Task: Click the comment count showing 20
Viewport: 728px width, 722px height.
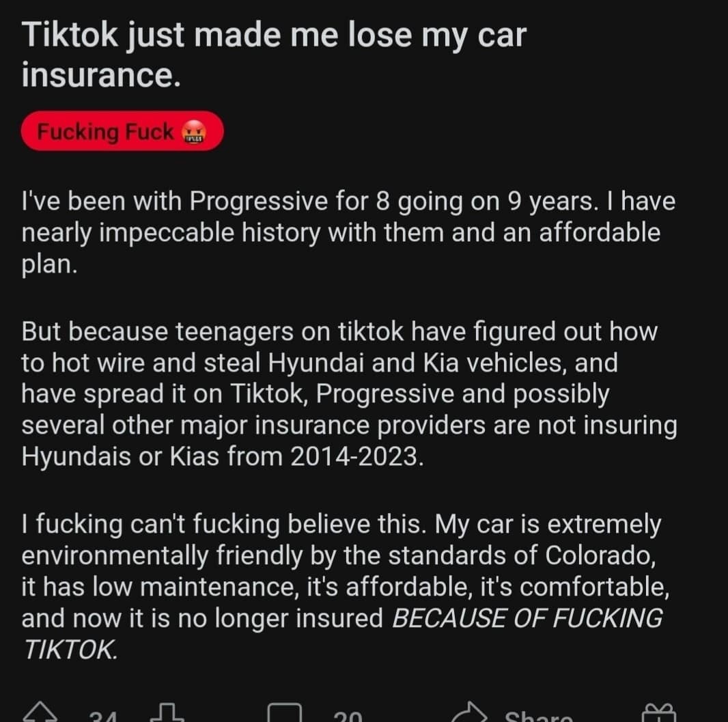Action: point(348,717)
